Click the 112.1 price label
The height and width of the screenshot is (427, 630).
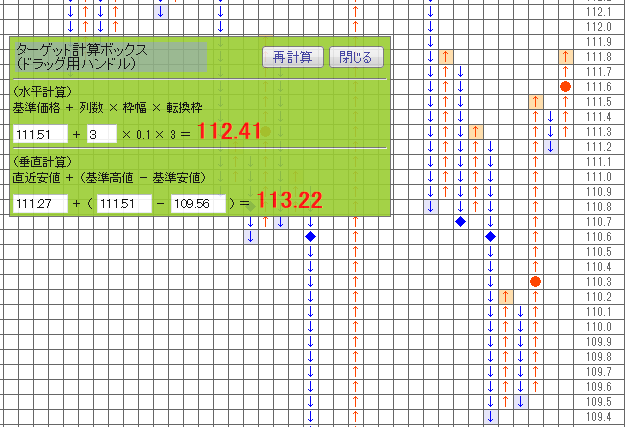(x=599, y=12)
